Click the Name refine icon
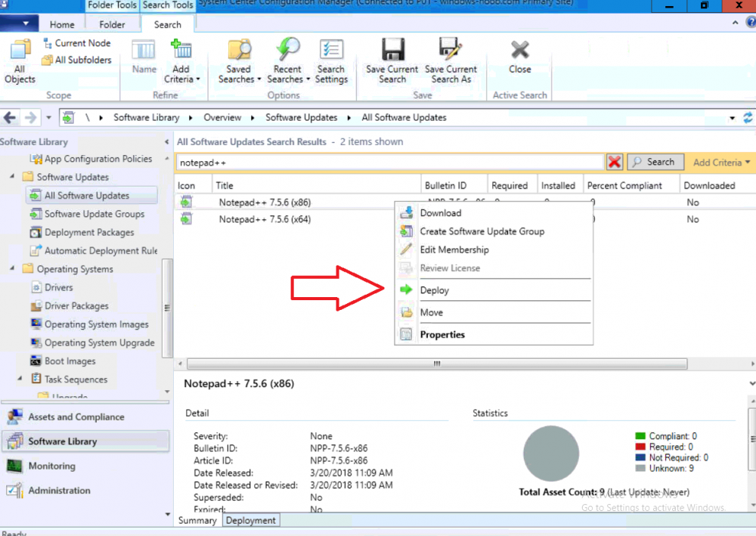 144,57
